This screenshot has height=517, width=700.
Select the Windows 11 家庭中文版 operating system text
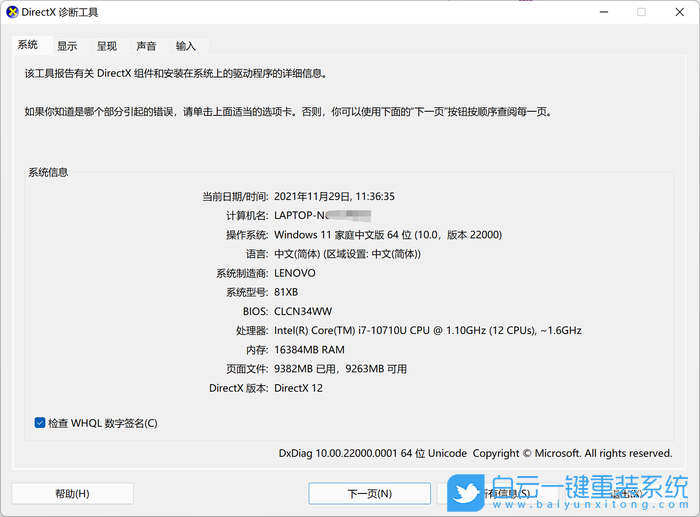pos(388,235)
